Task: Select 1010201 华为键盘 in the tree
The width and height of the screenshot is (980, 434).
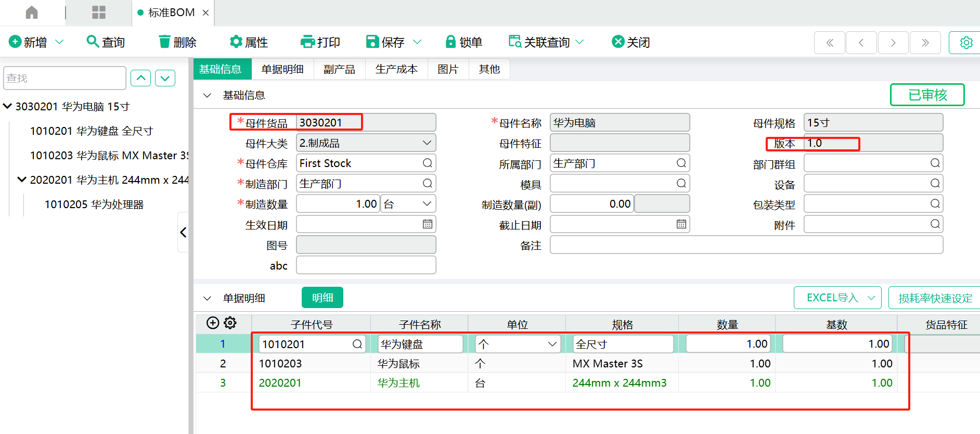Action: point(92,131)
